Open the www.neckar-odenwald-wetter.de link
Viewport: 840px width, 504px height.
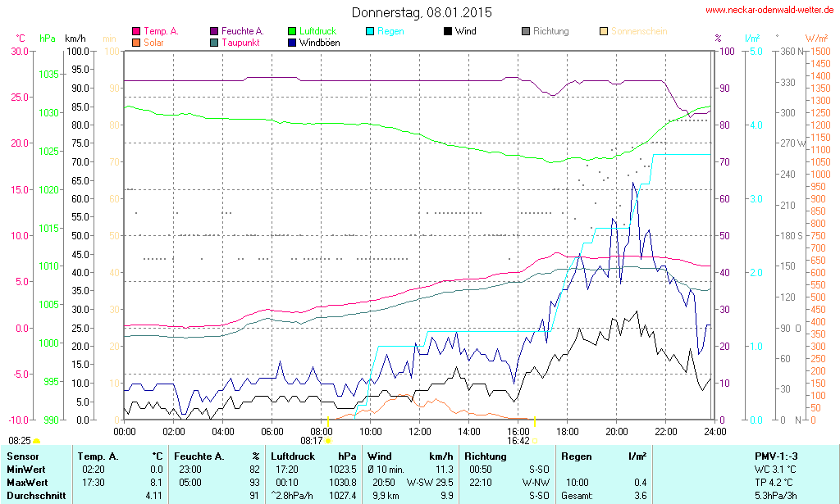point(769,11)
